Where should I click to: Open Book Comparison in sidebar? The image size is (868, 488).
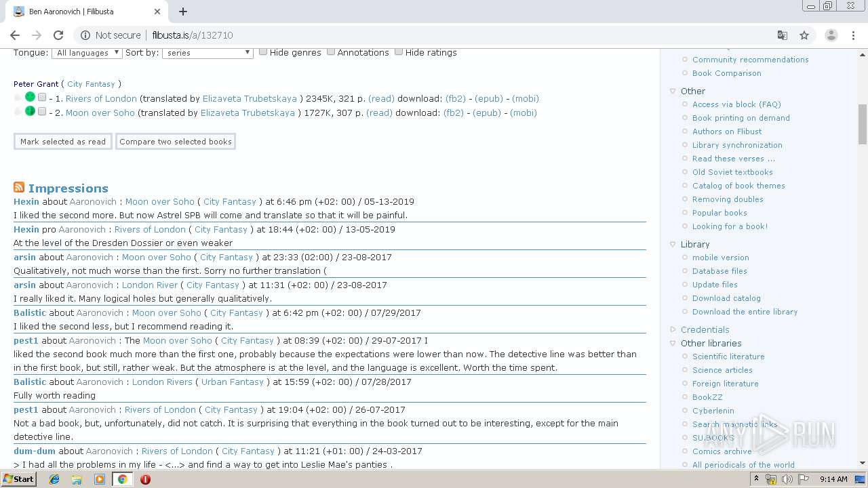click(x=726, y=73)
